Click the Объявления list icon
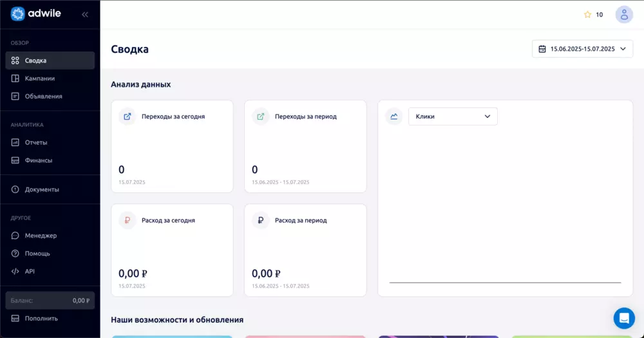 point(15,96)
